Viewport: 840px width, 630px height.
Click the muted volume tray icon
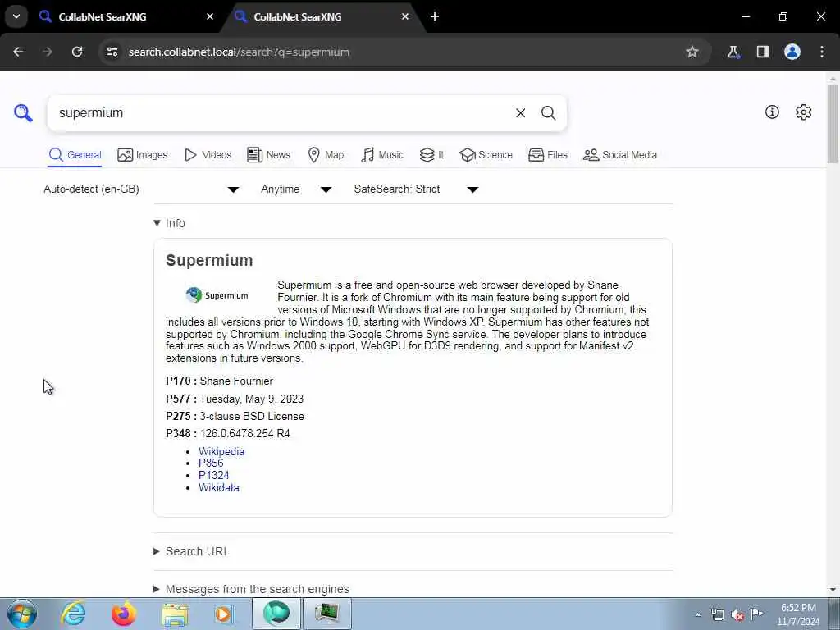click(737, 614)
